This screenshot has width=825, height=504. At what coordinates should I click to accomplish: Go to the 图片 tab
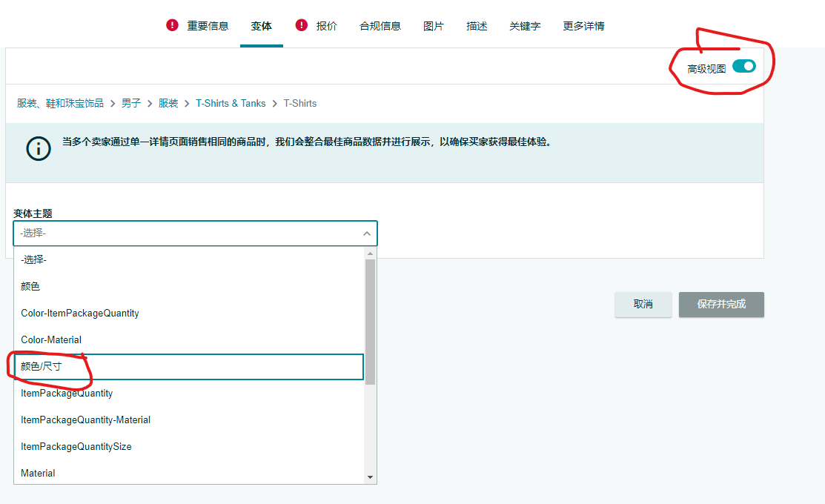[x=434, y=26]
